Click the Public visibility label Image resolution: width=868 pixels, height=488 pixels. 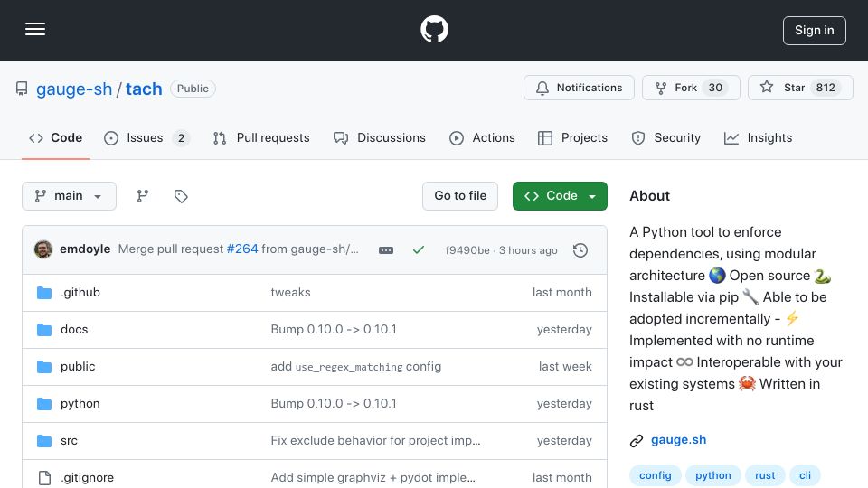[193, 89]
